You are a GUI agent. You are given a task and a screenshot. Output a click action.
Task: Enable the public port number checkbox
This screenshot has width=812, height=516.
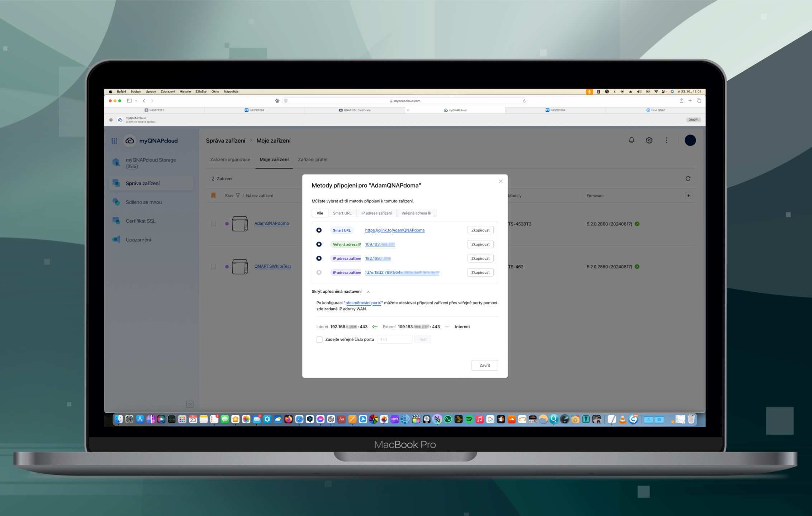pyautogui.click(x=319, y=339)
